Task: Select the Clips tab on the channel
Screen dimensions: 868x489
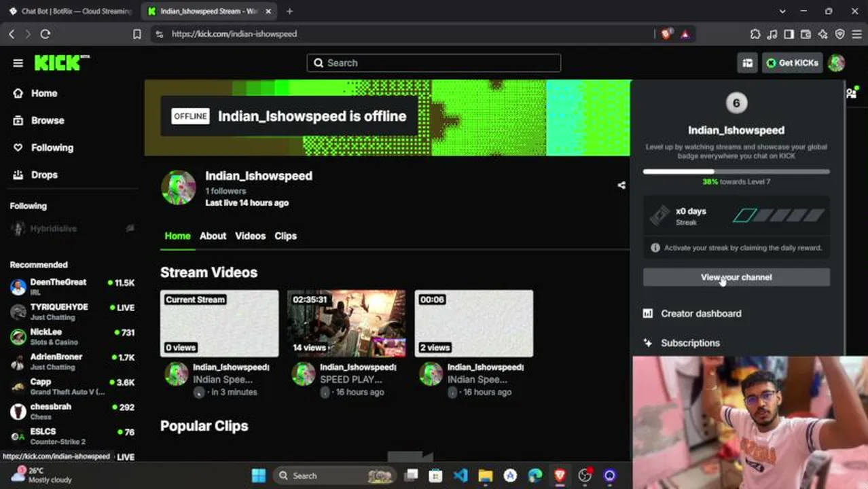Action: (285, 236)
